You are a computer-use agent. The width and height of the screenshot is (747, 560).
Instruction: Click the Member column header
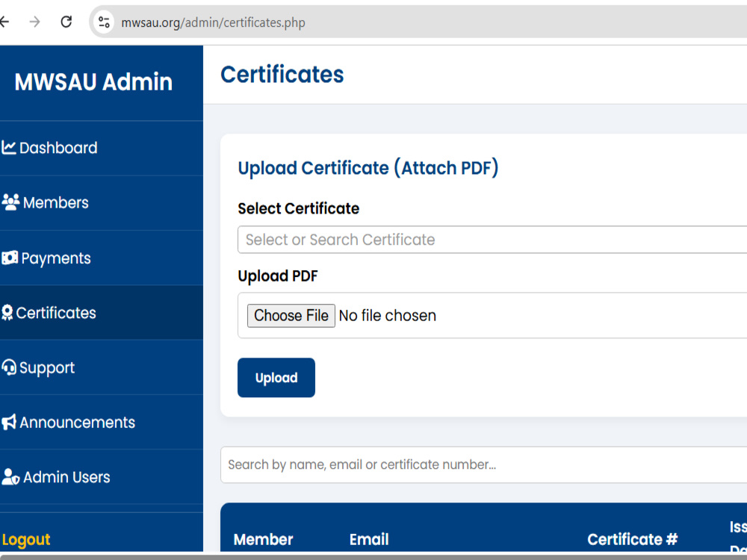click(x=264, y=539)
